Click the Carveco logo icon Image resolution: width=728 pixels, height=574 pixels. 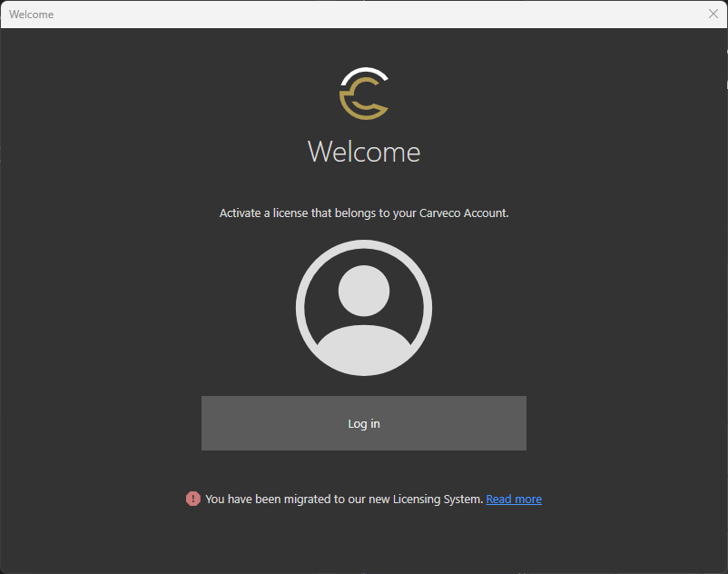coord(363,94)
